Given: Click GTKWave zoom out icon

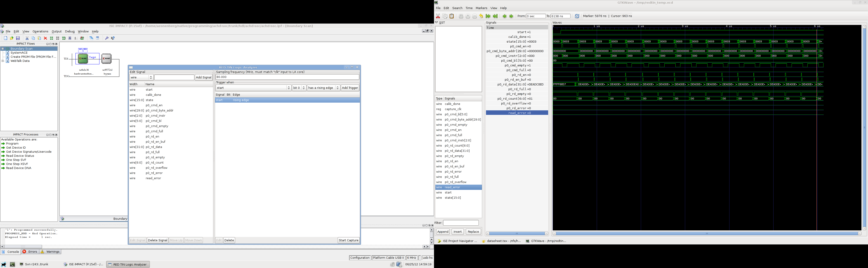Looking at the screenshot, I should tap(475, 16).
